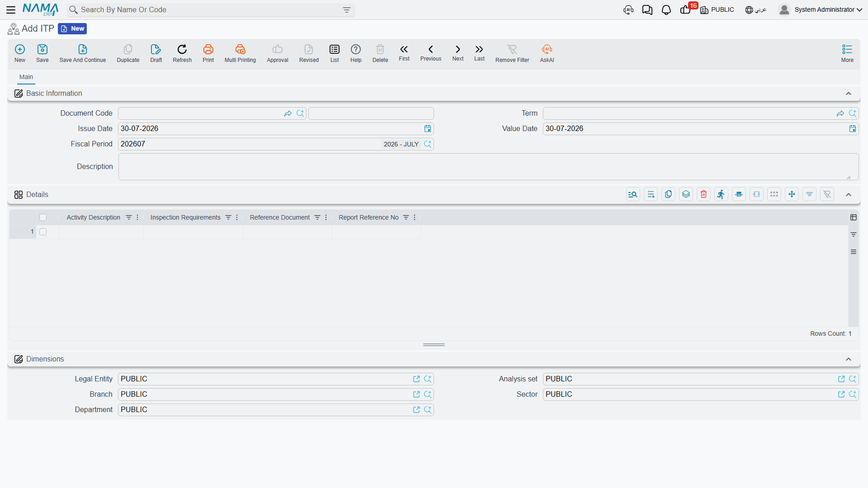Click Details delete rows trash icon
The height and width of the screenshot is (488, 868).
point(703,194)
